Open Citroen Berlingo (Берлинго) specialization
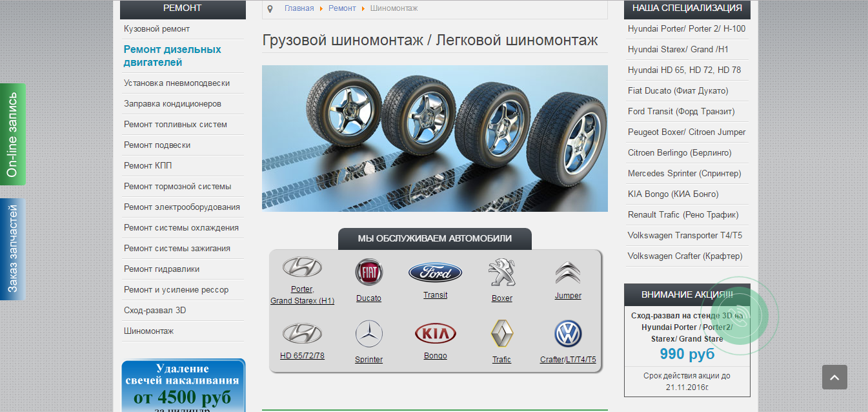 point(687,153)
